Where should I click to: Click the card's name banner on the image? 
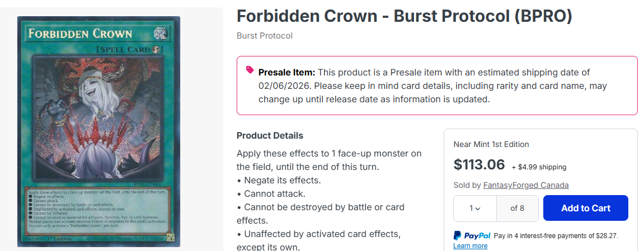click(81, 34)
